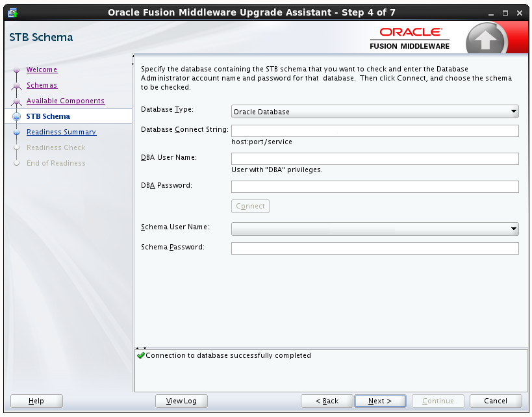Close the Upgrade Assistant window
Screen dimensions: 532x417
pyautogui.click(x=520, y=13)
